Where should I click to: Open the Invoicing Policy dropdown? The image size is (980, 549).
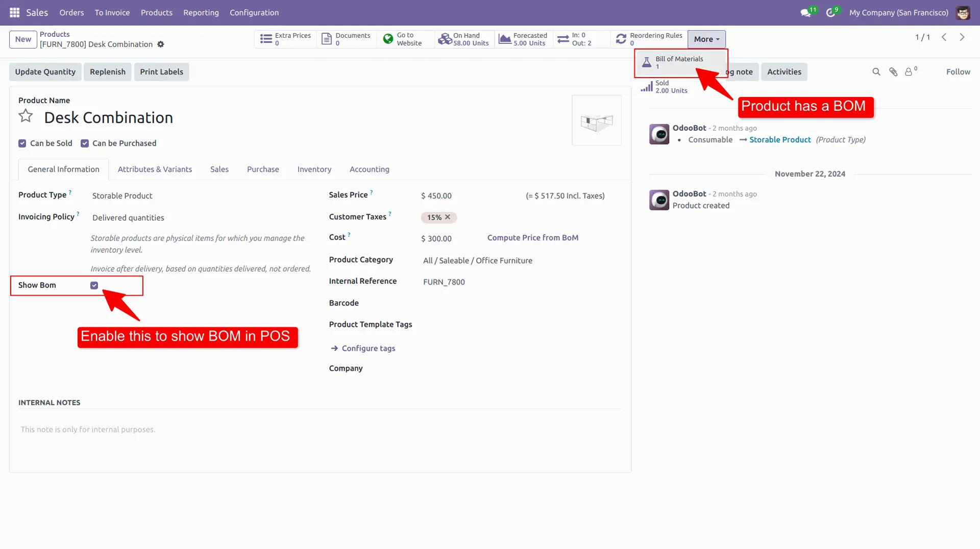coord(202,218)
